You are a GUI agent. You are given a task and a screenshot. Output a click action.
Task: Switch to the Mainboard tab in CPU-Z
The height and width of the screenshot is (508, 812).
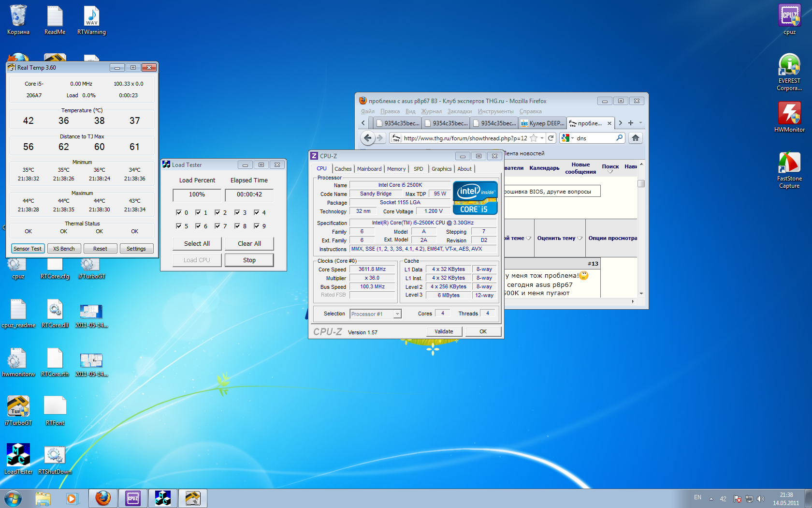click(369, 169)
